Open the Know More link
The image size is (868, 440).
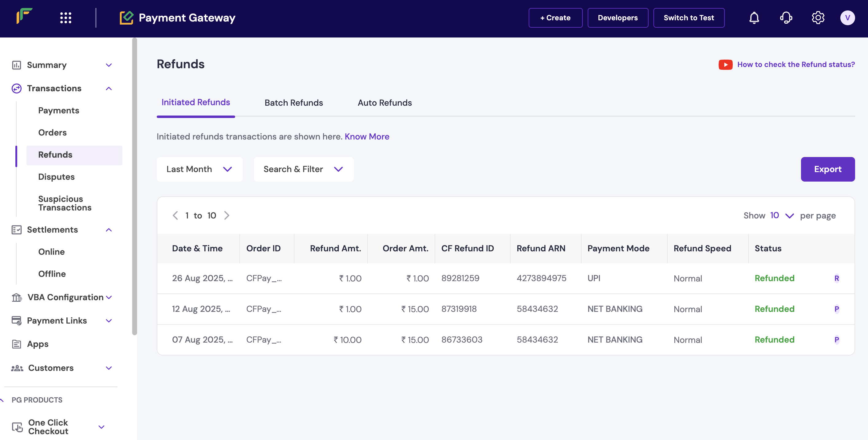[367, 136]
